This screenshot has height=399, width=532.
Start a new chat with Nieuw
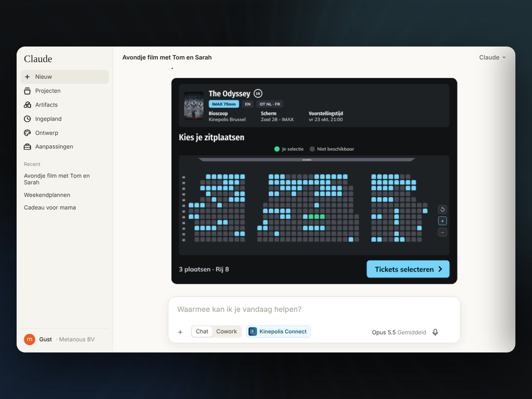pos(64,77)
